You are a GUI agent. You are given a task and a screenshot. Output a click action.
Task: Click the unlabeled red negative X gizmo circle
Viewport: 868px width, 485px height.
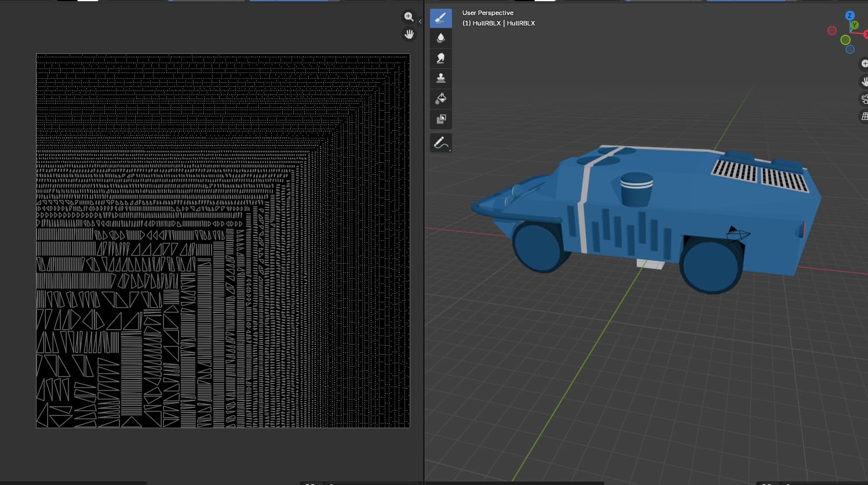pos(832,30)
